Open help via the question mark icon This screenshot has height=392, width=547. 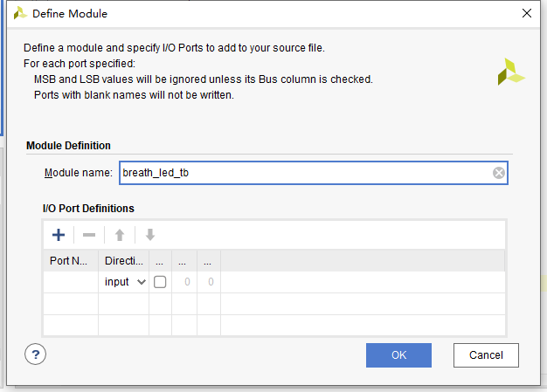(x=35, y=354)
